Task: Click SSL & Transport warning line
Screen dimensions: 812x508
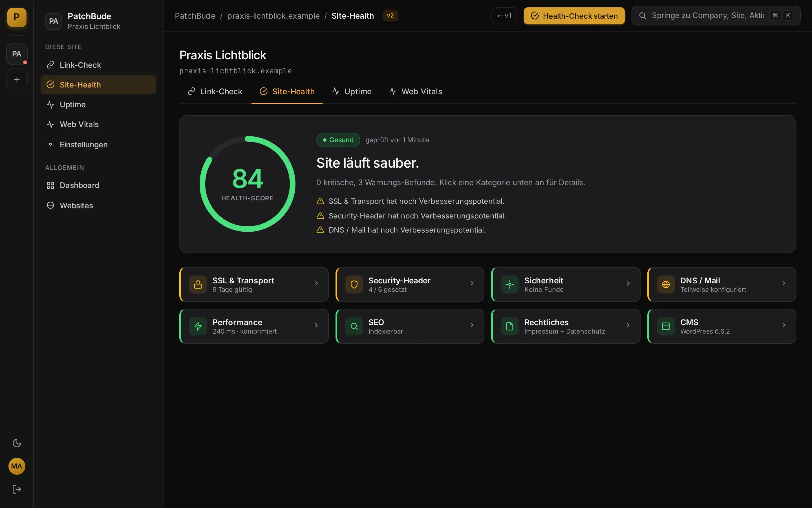Action: 410,201
